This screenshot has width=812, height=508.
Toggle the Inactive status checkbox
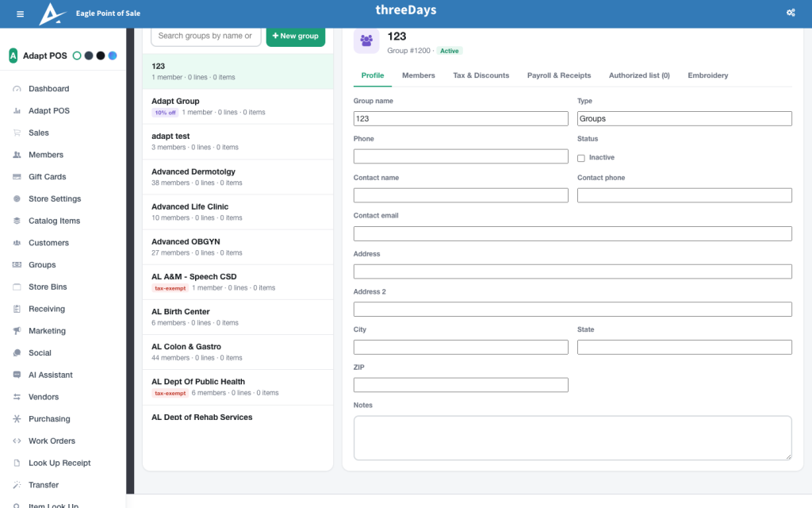(581, 158)
